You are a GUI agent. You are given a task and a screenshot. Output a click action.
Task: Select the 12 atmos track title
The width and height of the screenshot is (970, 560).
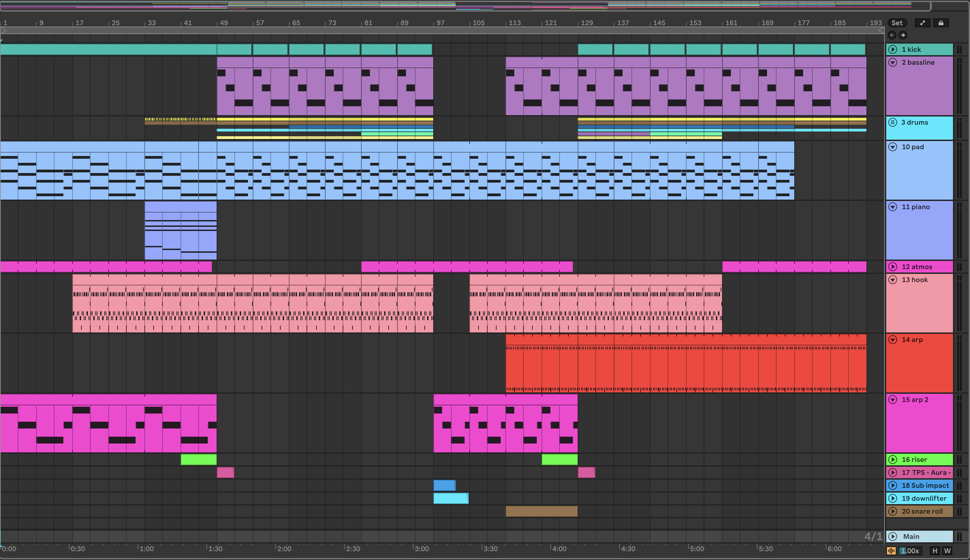917,266
